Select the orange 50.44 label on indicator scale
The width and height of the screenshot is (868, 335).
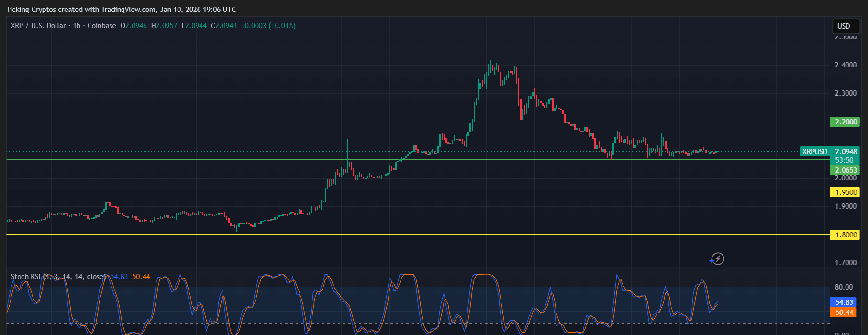[x=844, y=313]
